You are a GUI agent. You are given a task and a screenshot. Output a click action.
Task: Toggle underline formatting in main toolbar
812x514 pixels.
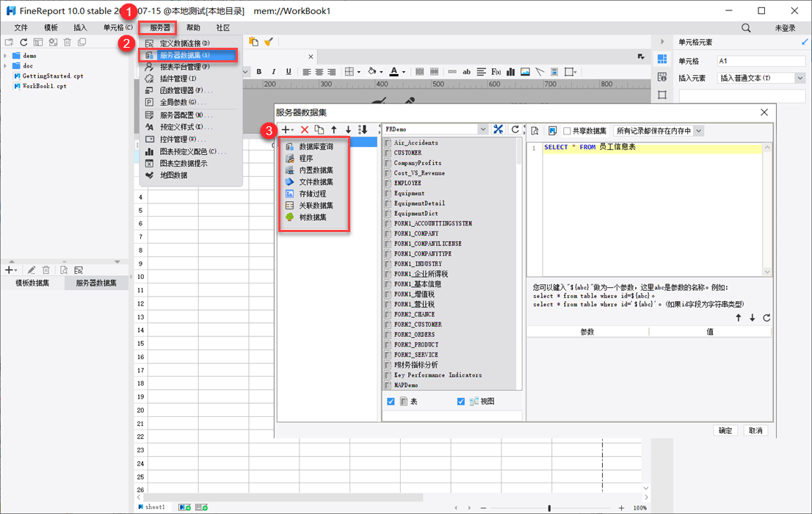click(x=289, y=71)
